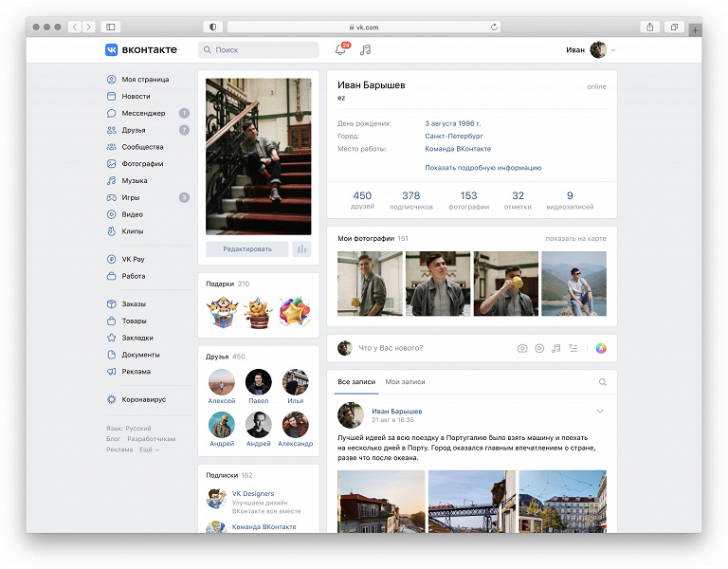Screen dimensions: 728x569
Task: Expand the Ещё footer menu
Action: coord(149,450)
